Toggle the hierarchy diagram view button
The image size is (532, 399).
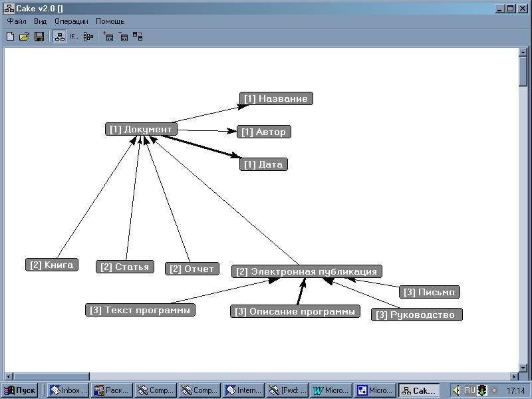tap(59, 37)
